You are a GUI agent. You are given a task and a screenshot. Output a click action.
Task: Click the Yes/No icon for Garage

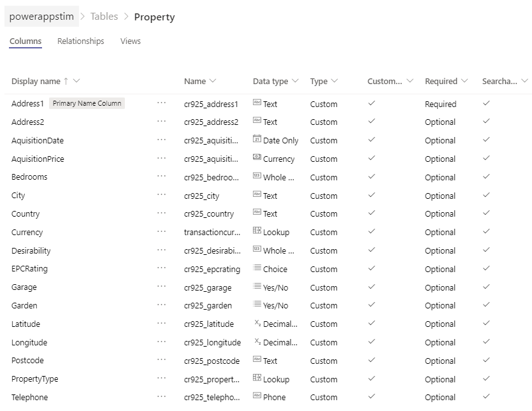(x=257, y=286)
